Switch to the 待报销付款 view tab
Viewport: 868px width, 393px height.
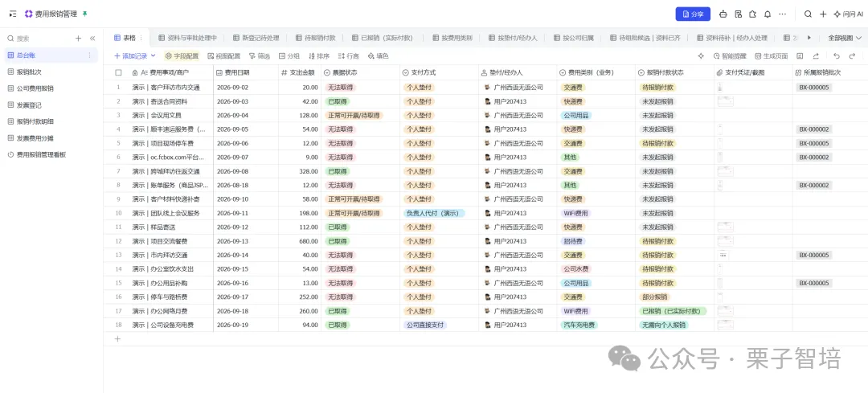point(316,38)
